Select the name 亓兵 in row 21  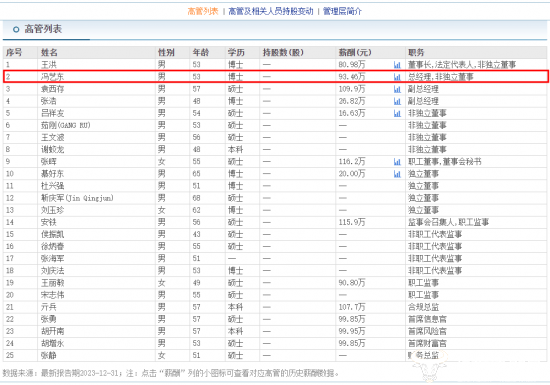click(49, 307)
